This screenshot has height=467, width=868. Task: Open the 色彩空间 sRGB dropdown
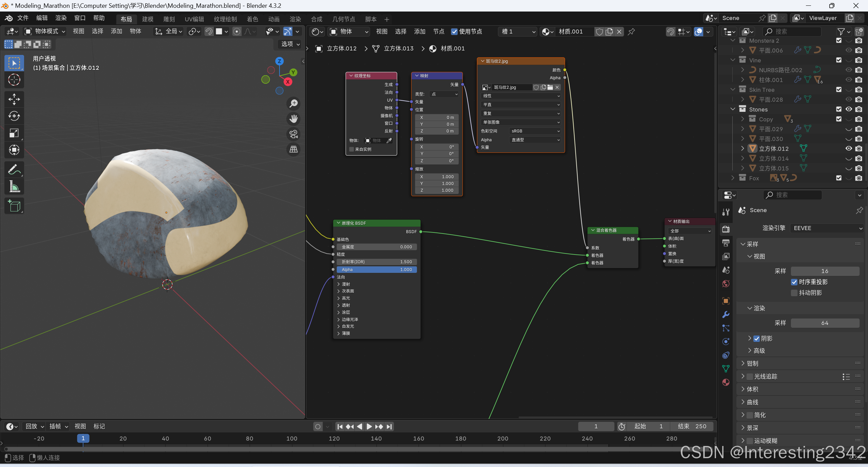[x=535, y=131]
